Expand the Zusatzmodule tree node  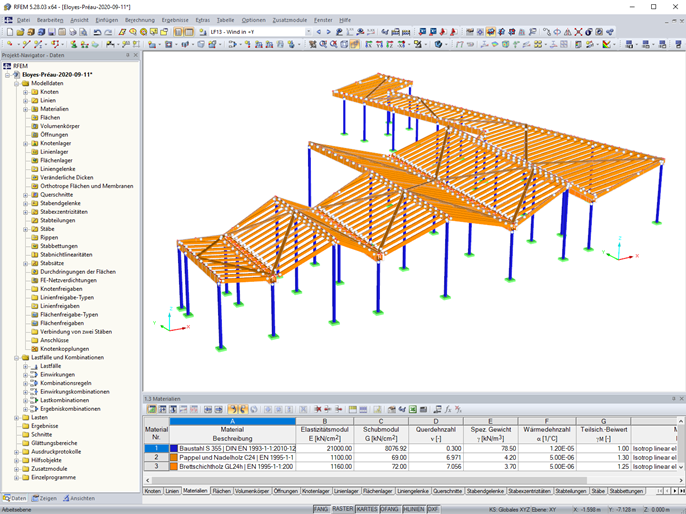[x=16, y=469]
